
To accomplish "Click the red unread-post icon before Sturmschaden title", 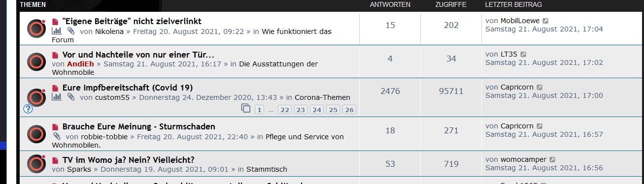I will tap(55, 127).
